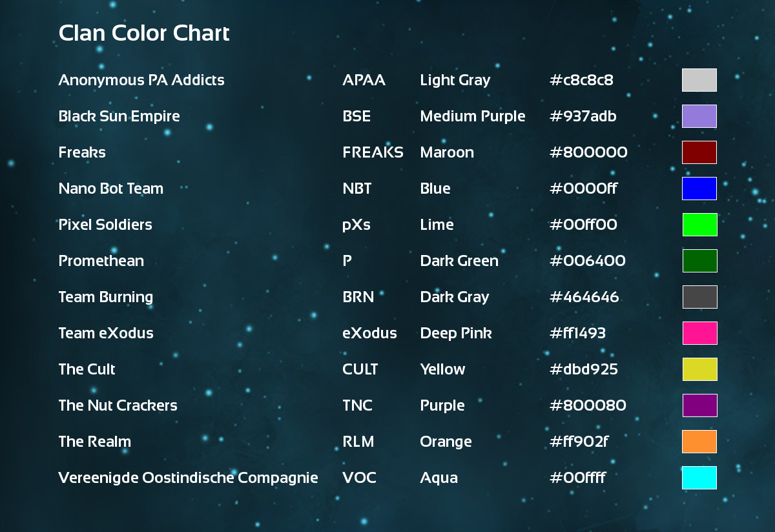Click the Deep Pink swatch
Viewport: 775px width, 532px height.
click(x=700, y=333)
